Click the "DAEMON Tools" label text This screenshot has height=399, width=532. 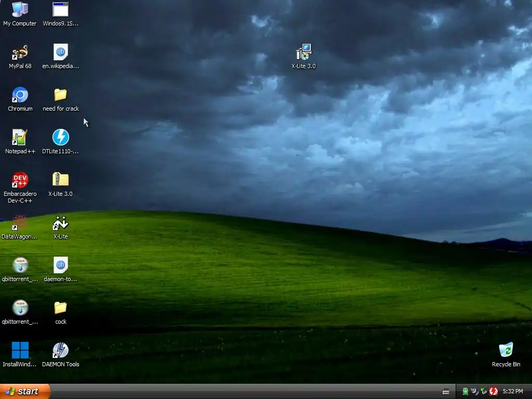pos(60,364)
